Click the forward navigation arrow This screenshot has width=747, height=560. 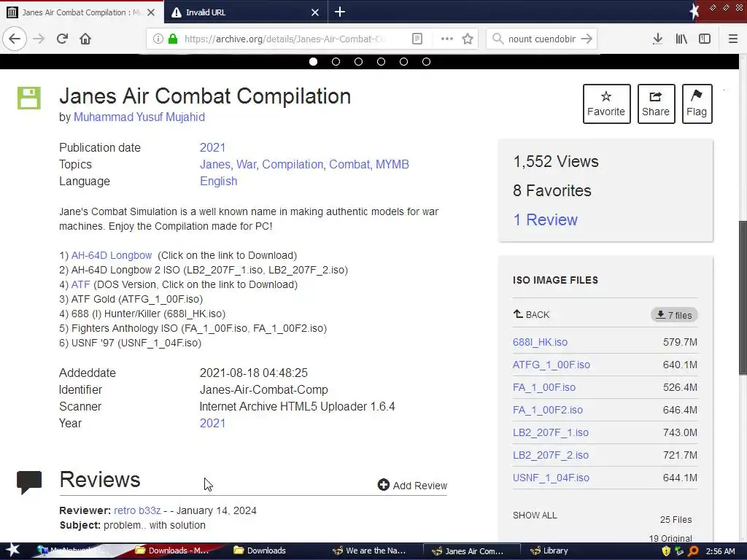coord(39,39)
